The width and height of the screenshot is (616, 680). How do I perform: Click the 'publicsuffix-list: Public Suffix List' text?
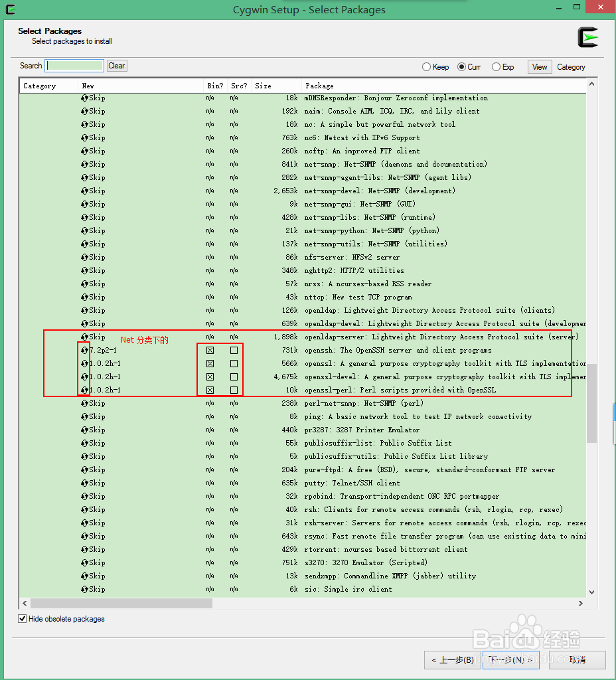pos(378,443)
